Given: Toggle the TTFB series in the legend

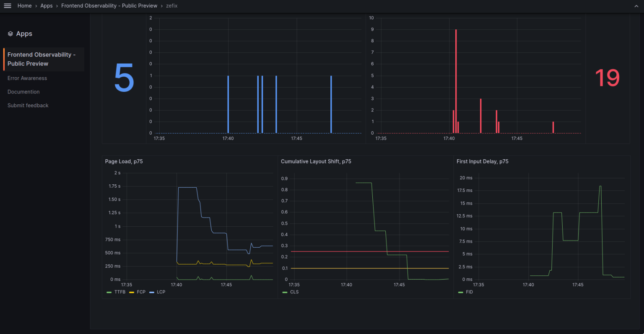Looking at the screenshot, I should [x=119, y=292].
